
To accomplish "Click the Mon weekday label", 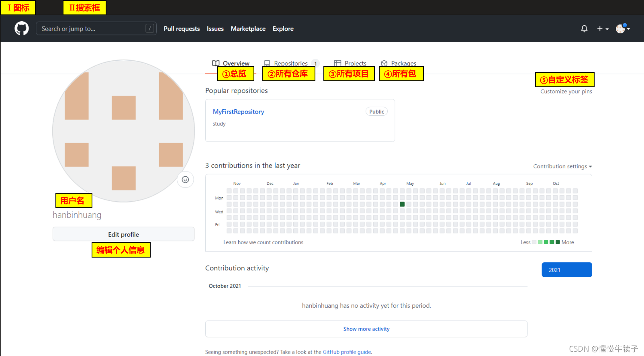I will point(219,198).
